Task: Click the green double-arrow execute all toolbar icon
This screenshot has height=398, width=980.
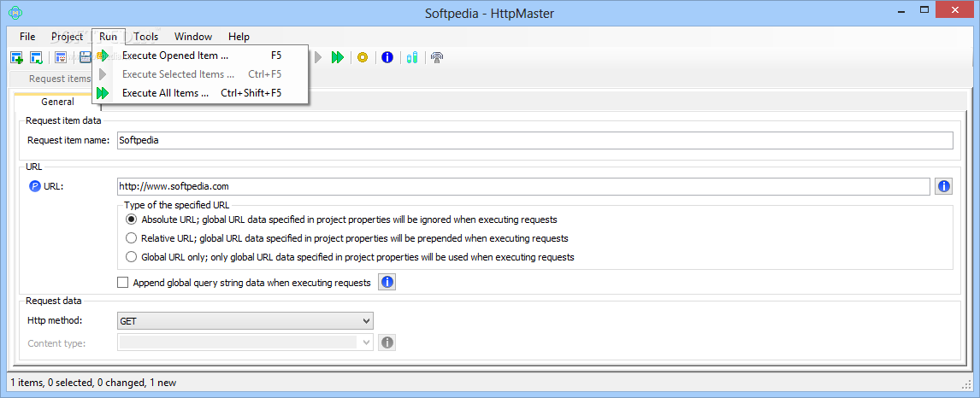Action: [x=338, y=57]
